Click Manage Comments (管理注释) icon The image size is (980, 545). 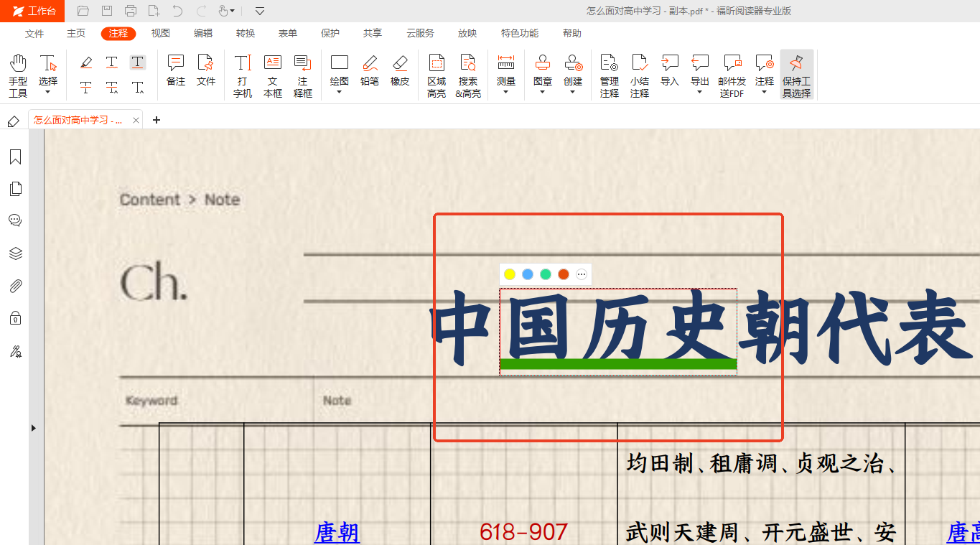tap(609, 75)
